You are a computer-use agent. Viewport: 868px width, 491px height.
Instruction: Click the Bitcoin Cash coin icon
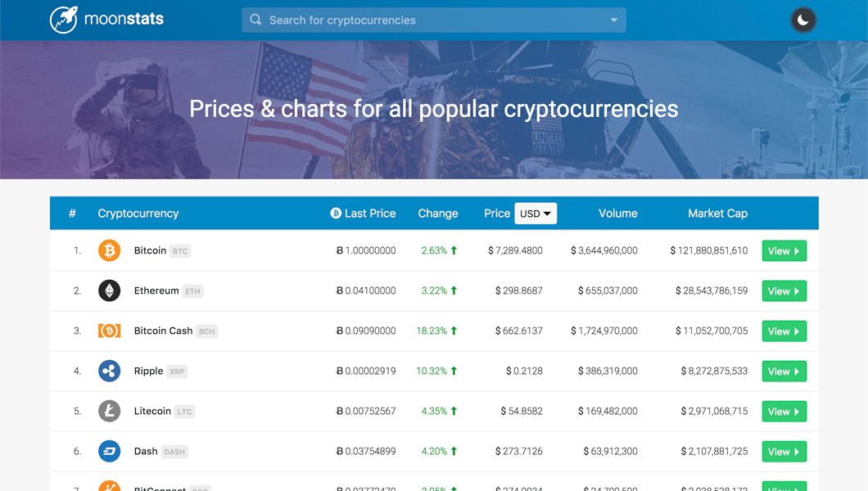coord(109,331)
